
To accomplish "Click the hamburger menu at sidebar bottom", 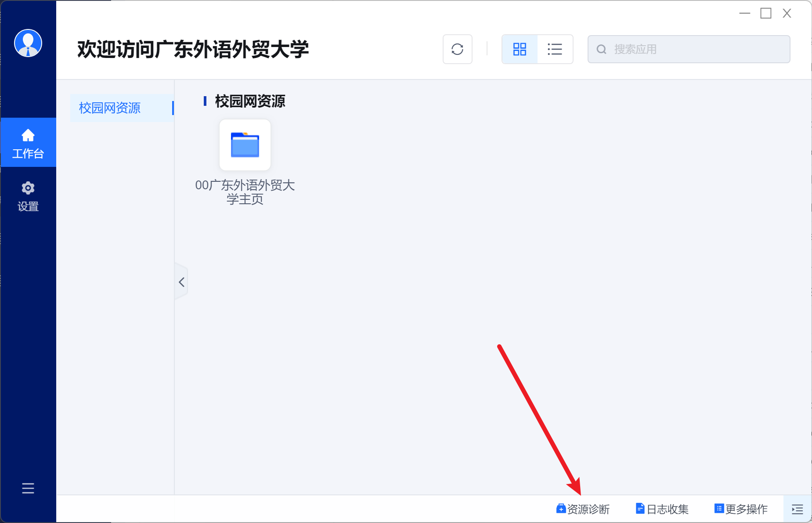I will 28,488.
